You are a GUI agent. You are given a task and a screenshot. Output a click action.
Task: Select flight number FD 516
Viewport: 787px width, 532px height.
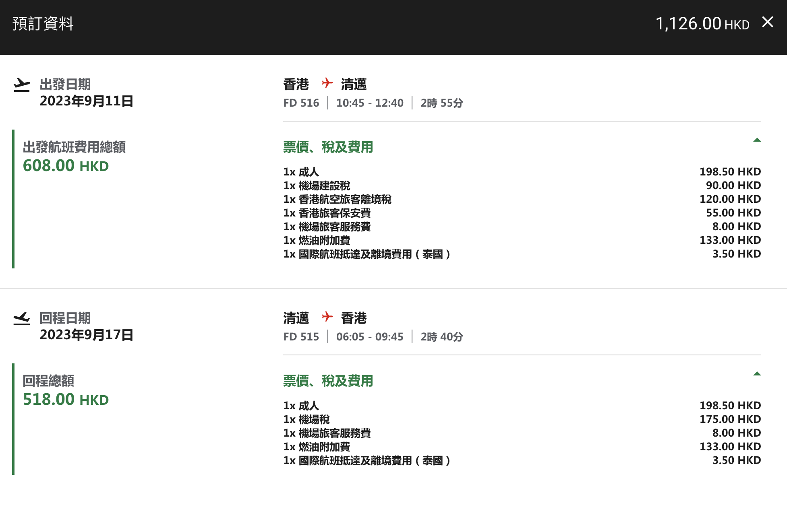(301, 103)
